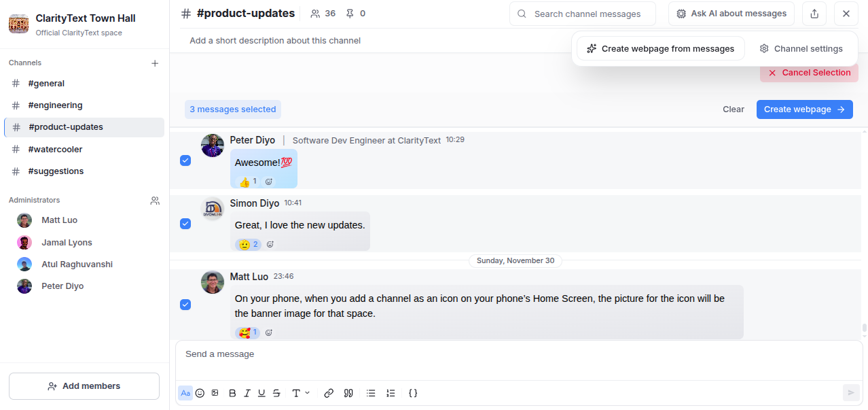
Task: Apply bold formatting in the composer
Action: pyautogui.click(x=232, y=393)
